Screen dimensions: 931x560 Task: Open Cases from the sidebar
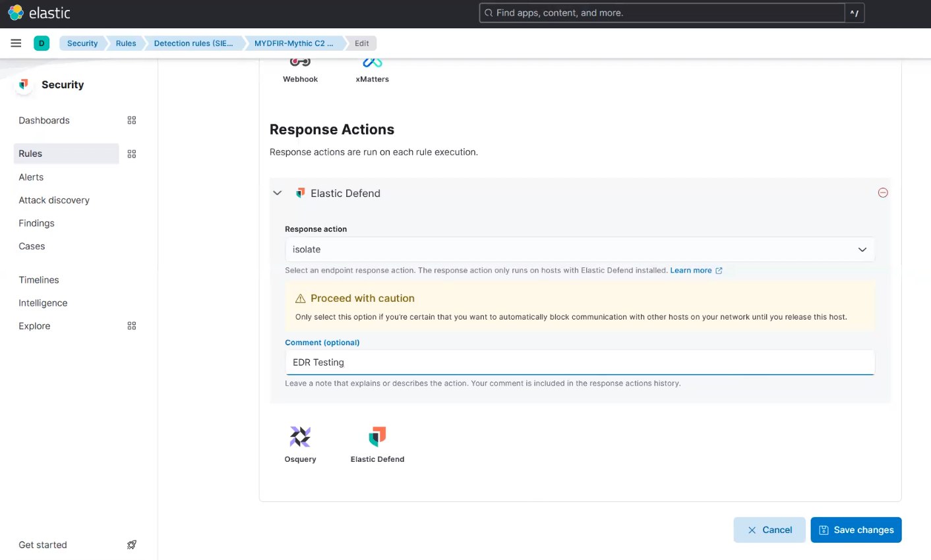(x=32, y=246)
